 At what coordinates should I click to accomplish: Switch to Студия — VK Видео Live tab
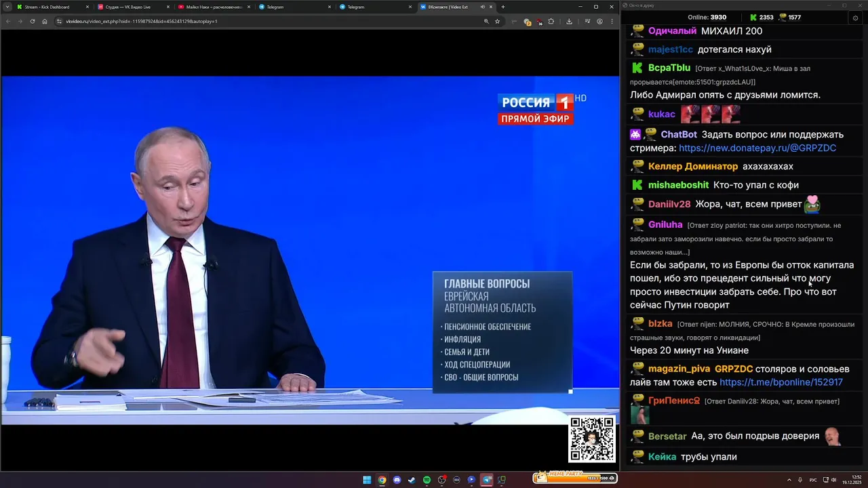pos(132,7)
